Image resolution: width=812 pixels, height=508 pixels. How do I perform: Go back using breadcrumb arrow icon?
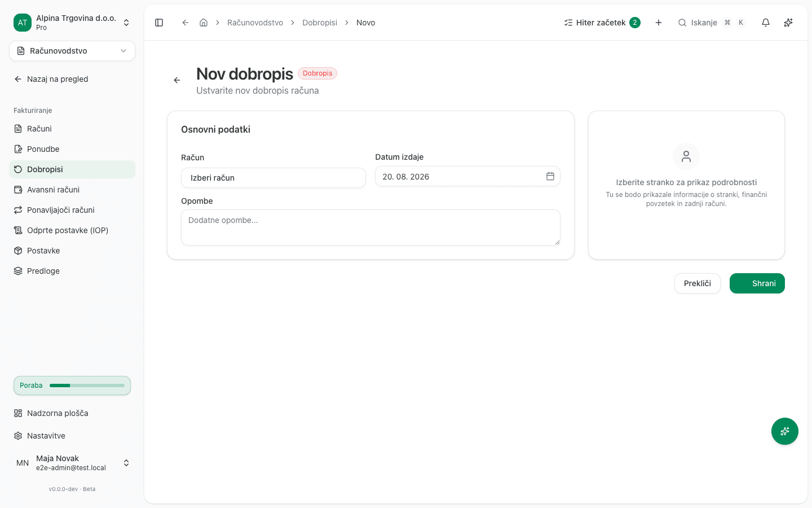tap(185, 23)
